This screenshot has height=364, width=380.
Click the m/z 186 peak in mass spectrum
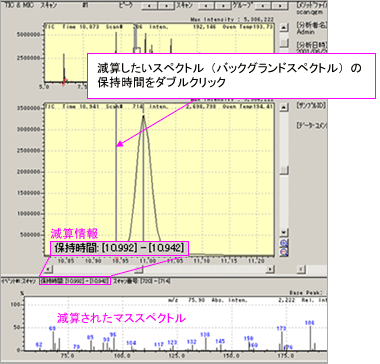pos(310,337)
